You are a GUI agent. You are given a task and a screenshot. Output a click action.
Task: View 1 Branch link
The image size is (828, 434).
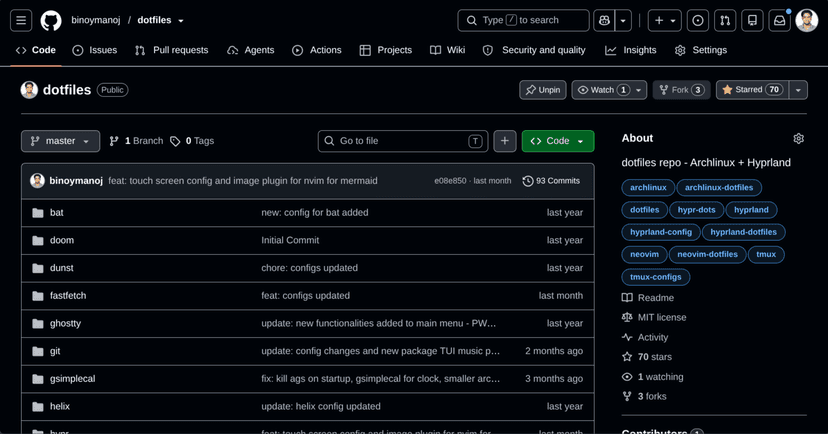(136, 141)
